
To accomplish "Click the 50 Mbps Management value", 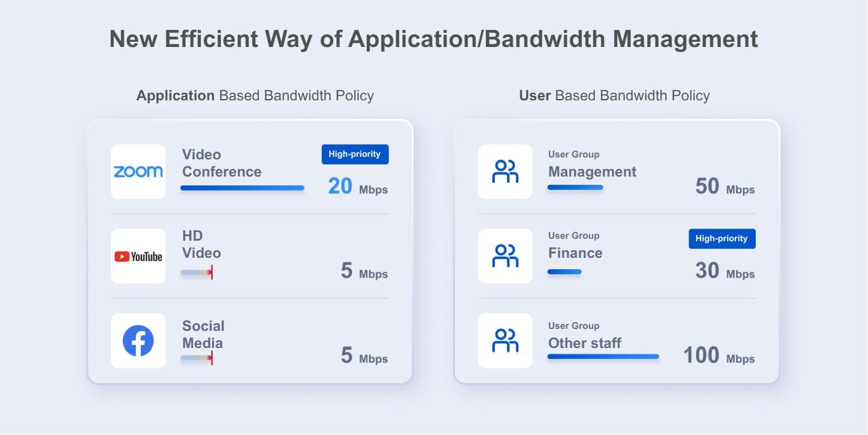I will (x=725, y=187).
